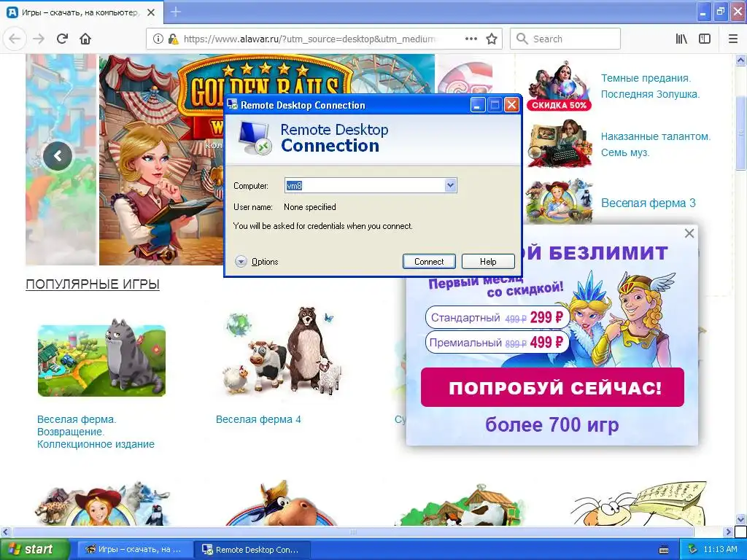
Task: Open the page actions three-dot menu
Action: 471,39
